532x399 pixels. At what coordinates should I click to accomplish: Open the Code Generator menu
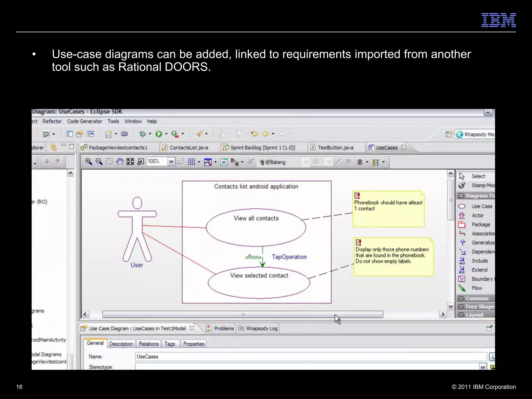84,121
